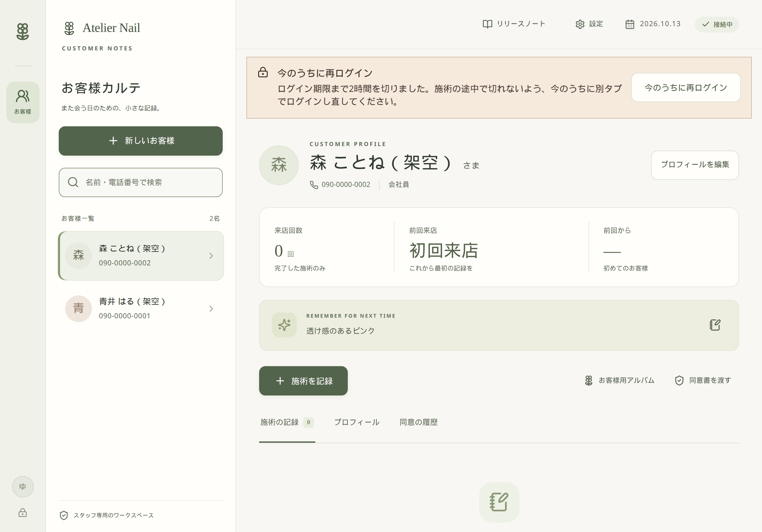Viewport: 762px width, 532px height.
Task: Click the 透け感のあるピンク note text
Action: pyautogui.click(x=340, y=331)
